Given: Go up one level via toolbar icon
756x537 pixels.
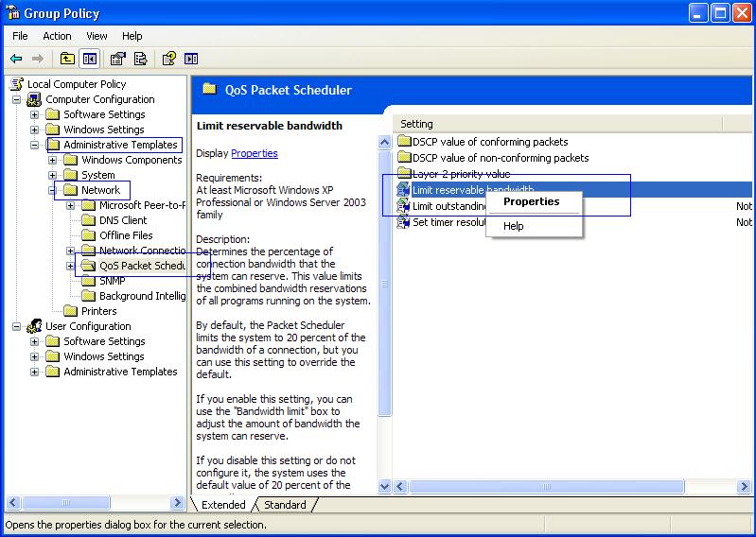Looking at the screenshot, I should 67,59.
